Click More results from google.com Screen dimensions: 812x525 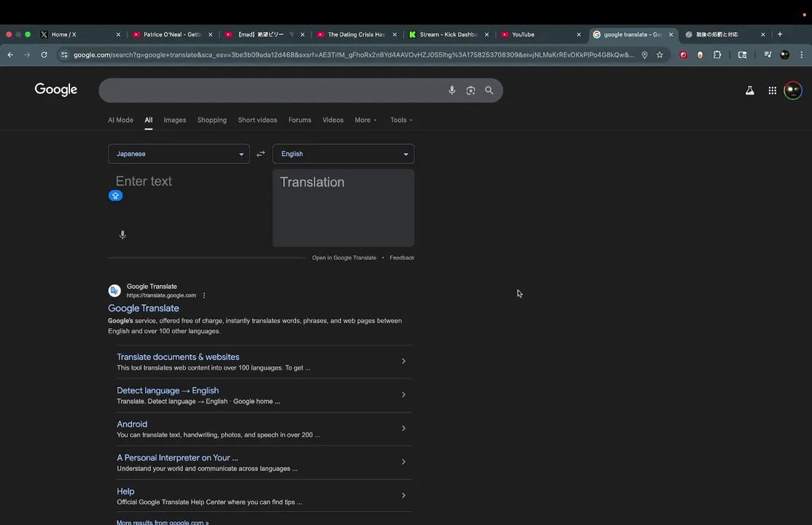[163, 522]
